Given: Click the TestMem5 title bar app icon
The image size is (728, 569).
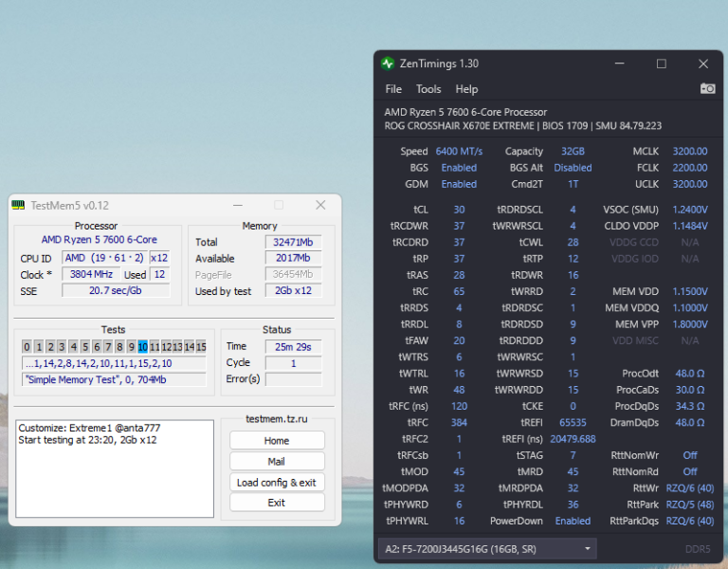Looking at the screenshot, I should pos(18,205).
